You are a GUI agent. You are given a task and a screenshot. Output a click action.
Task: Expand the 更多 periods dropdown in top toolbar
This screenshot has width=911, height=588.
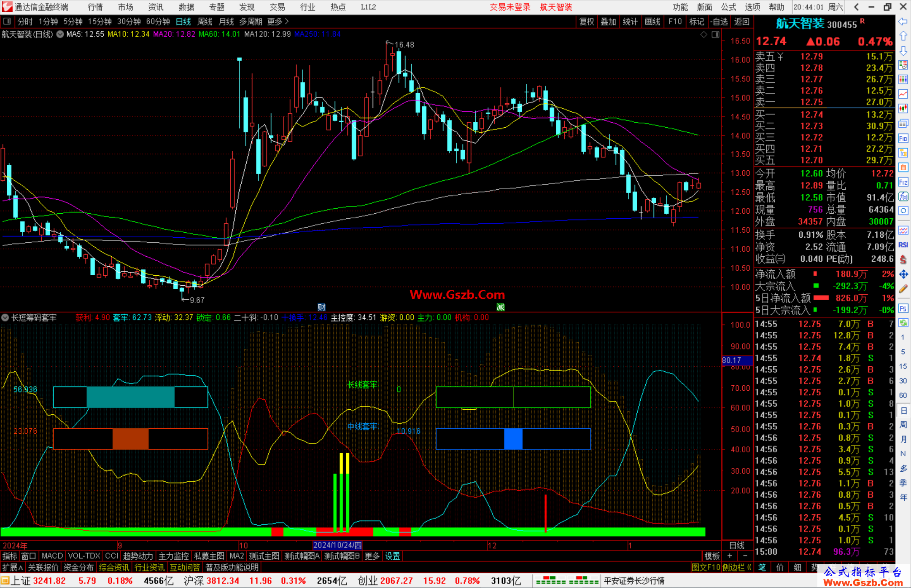(x=278, y=21)
